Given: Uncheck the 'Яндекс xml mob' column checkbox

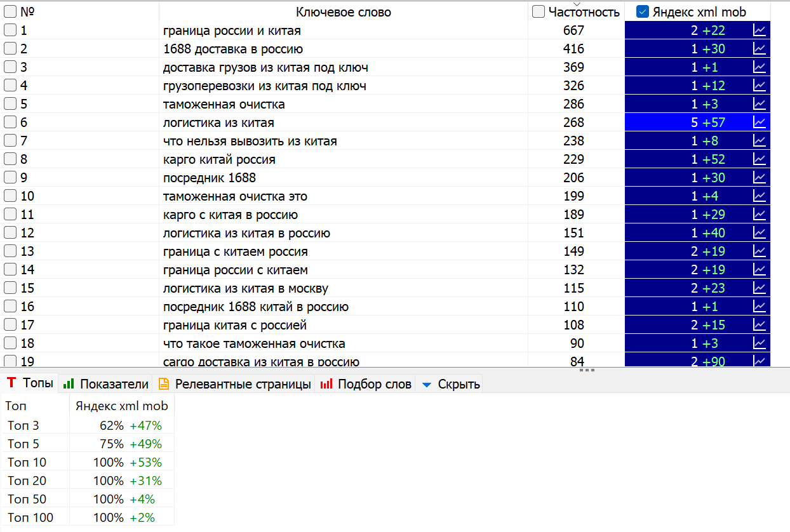Looking at the screenshot, I should pyautogui.click(x=642, y=12).
